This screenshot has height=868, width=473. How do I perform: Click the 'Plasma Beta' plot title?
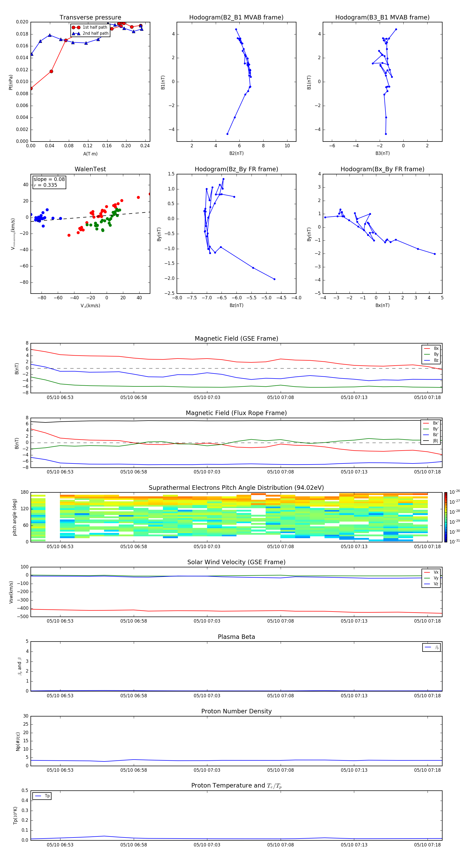(236, 637)
